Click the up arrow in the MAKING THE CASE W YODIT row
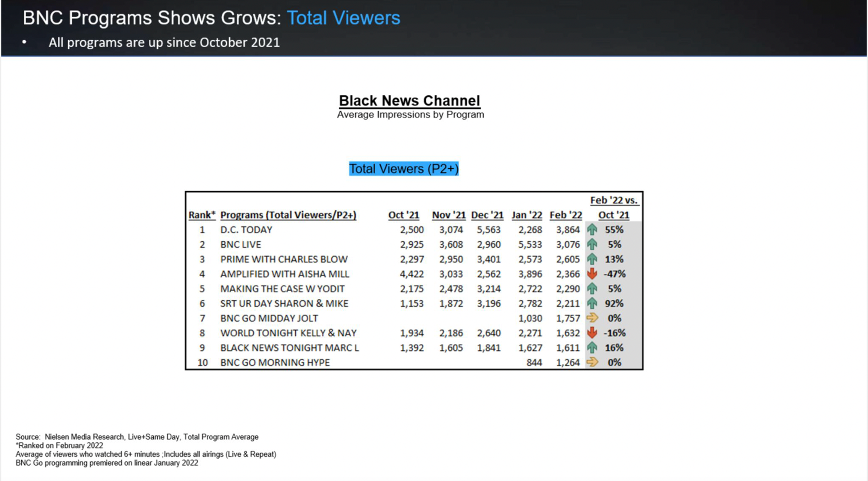This screenshot has height=481, width=868. tap(592, 289)
